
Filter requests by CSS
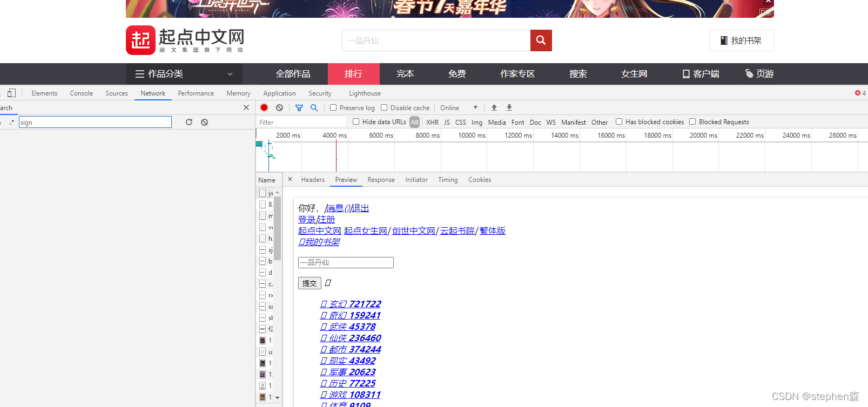(460, 123)
